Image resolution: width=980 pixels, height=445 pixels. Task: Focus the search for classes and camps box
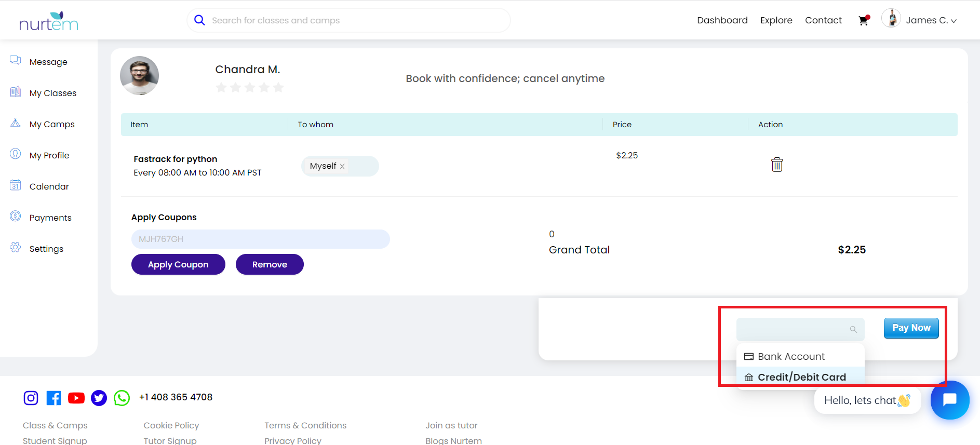353,20
